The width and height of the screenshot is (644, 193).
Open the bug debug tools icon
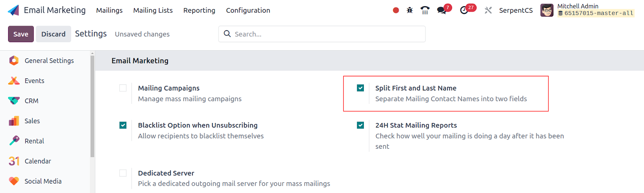point(410,10)
